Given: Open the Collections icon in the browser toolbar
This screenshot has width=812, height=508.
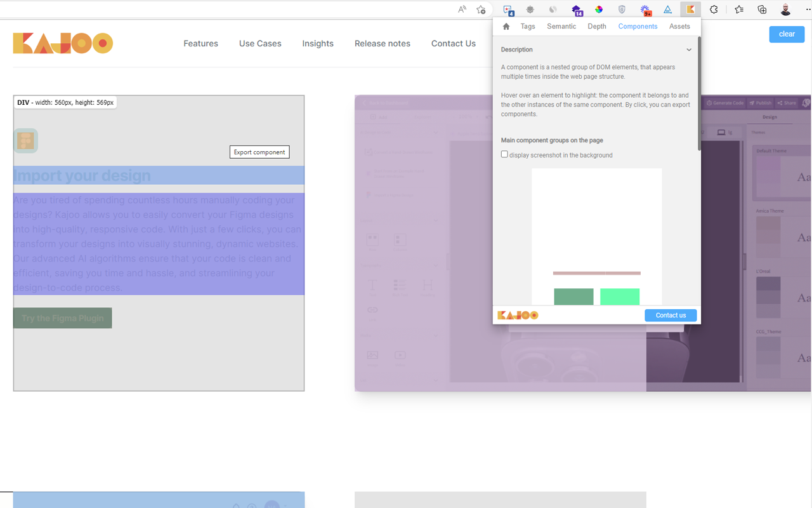Looking at the screenshot, I should point(761,10).
